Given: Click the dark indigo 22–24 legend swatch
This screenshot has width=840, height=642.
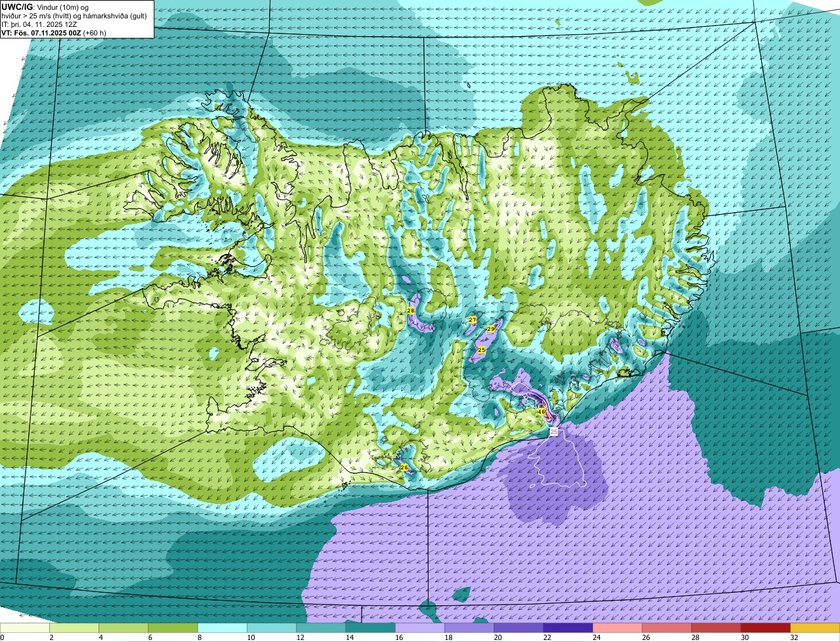Looking at the screenshot, I should 568,628.
